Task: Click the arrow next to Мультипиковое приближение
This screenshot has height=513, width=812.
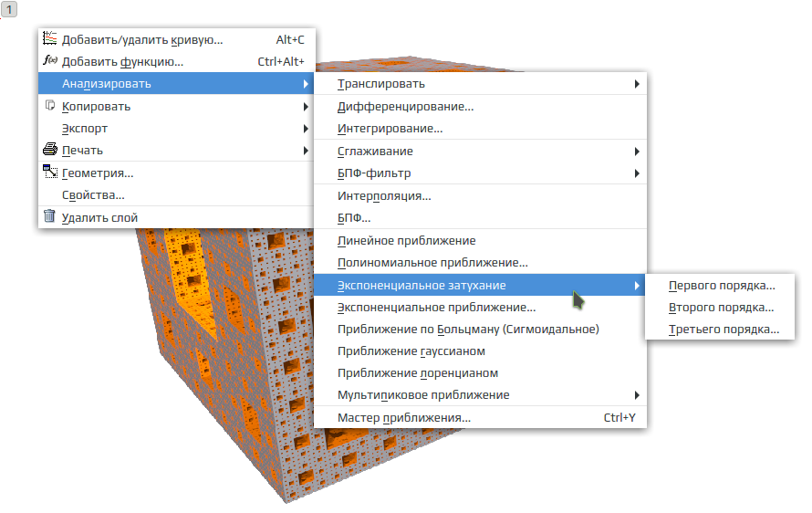Action: click(x=637, y=395)
